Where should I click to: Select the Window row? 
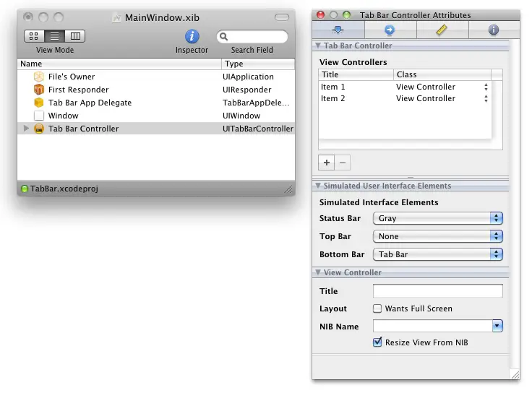tap(156, 116)
